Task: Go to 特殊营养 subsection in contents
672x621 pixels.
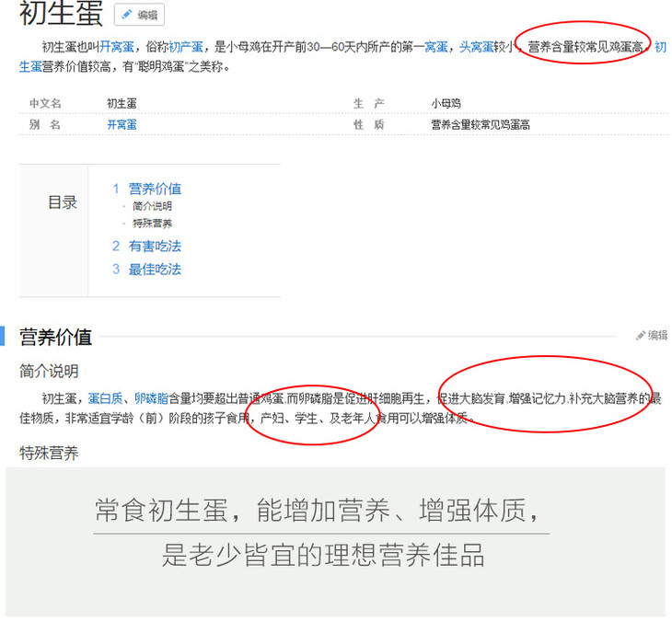Action: (x=152, y=223)
